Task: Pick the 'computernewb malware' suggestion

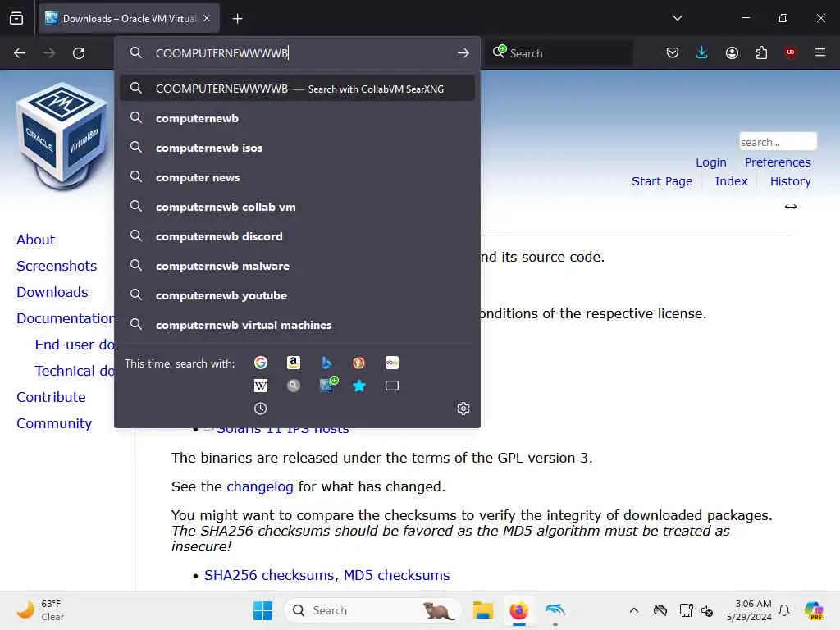Action: 297,266
